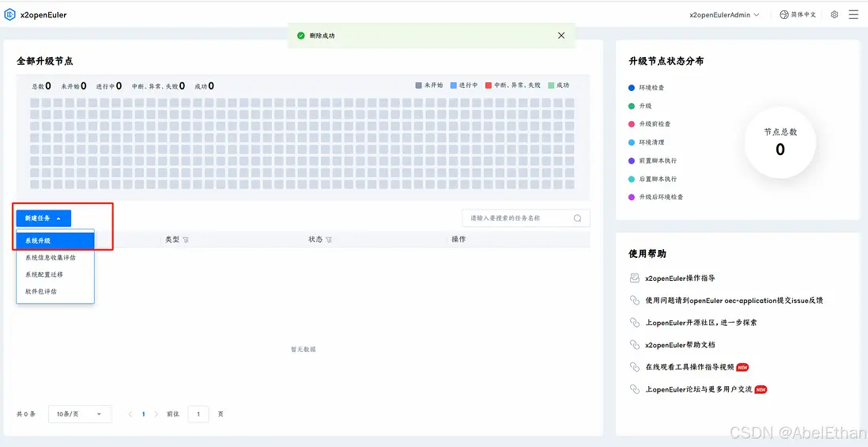Click the x2openEuler logo icon
Image resolution: width=868 pixels, height=447 pixels.
pyautogui.click(x=9, y=15)
